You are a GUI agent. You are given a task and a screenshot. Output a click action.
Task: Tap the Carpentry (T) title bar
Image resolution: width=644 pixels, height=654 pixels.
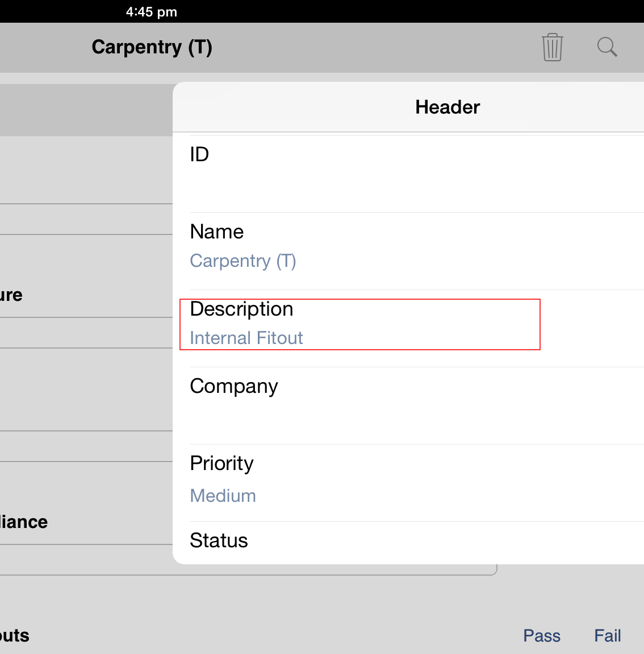pyautogui.click(x=152, y=47)
